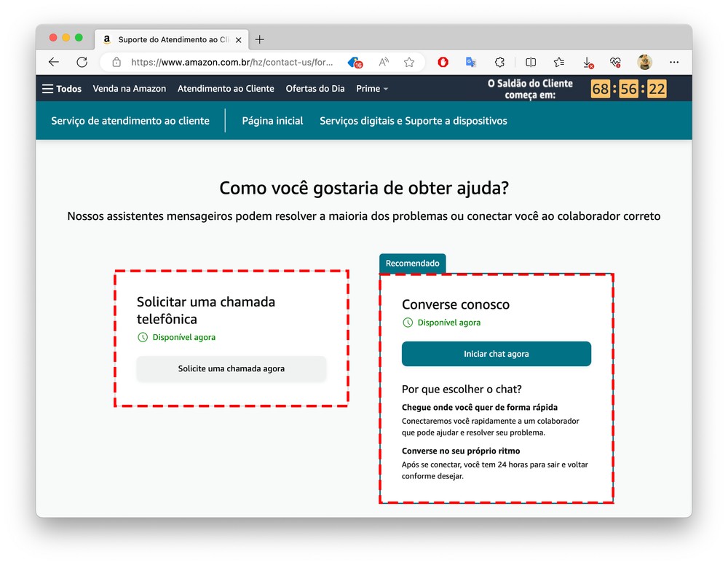Open Atendimento ao Cliente in the nav bar
The height and width of the screenshot is (565, 728).
(226, 89)
